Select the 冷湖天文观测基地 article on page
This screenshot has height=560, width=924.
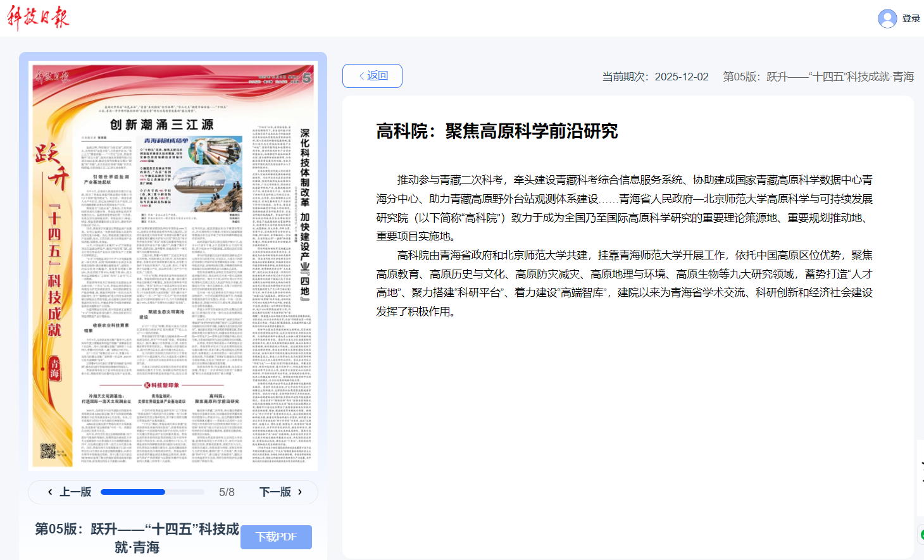[x=106, y=399]
